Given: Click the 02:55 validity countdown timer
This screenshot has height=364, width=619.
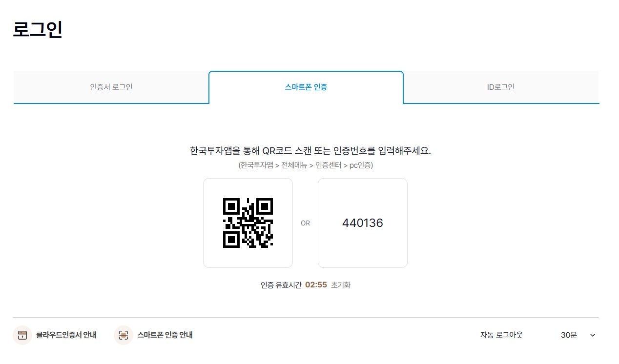Looking at the screenshot, I should coord(317,285).
